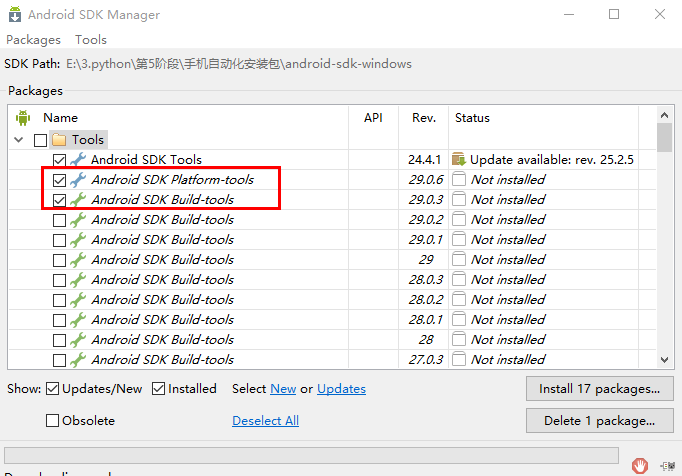Click the download progress bar
The width and height of the screenshot is (682, 476).
coord(311,456)
